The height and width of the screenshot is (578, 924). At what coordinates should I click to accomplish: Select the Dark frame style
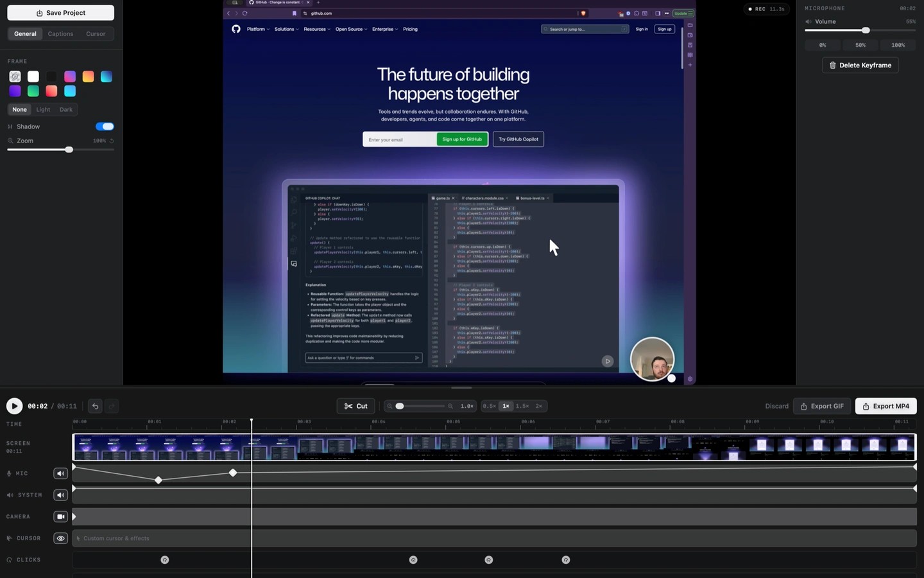[66, 110]
